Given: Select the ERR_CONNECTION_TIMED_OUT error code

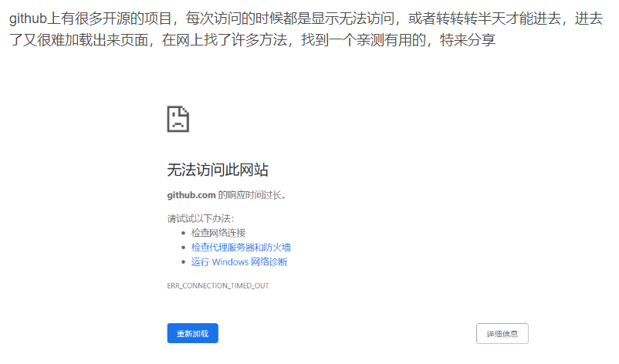Looking at the screenshot, I should pos(218,285).
